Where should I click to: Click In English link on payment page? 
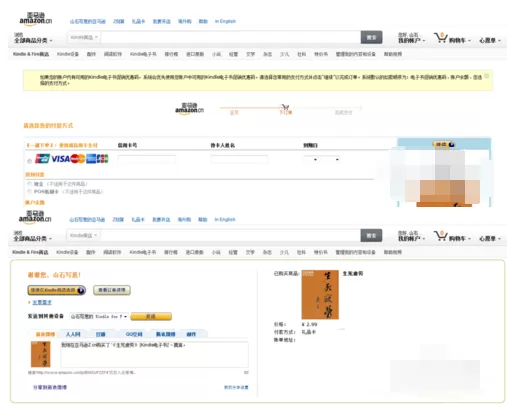pyautogui.click(x=225, y=21)
